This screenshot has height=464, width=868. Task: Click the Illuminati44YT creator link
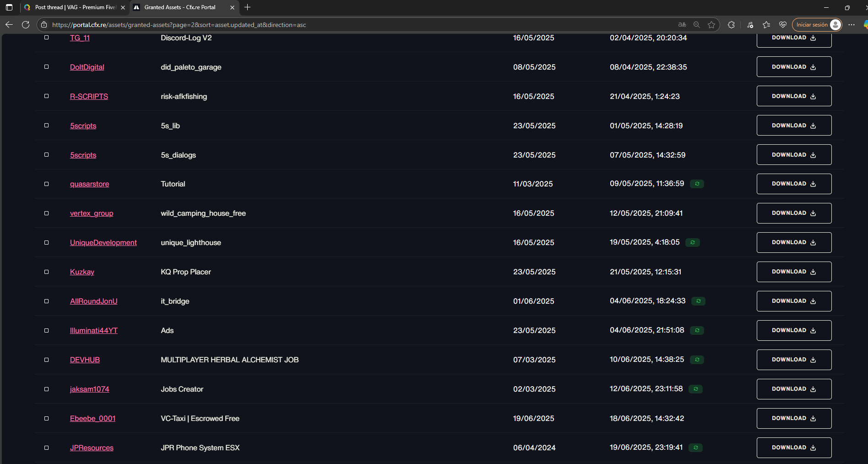94,330
